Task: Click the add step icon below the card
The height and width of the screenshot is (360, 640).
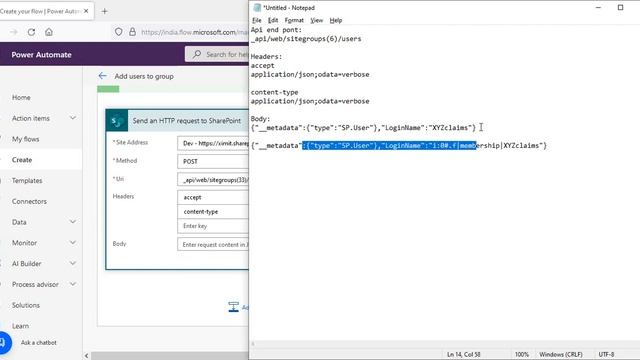Action: [233, 307]
